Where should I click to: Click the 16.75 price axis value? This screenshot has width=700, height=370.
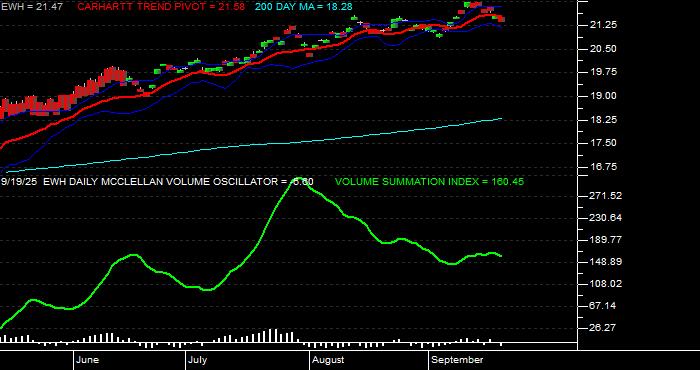tap(604, 166)
